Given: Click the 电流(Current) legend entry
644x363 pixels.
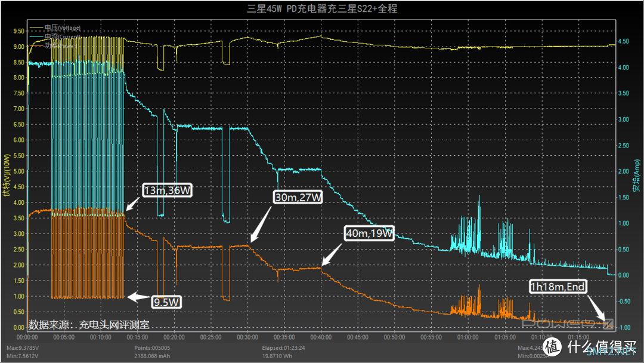Looking at the screenshot, I should click(55, 36).
